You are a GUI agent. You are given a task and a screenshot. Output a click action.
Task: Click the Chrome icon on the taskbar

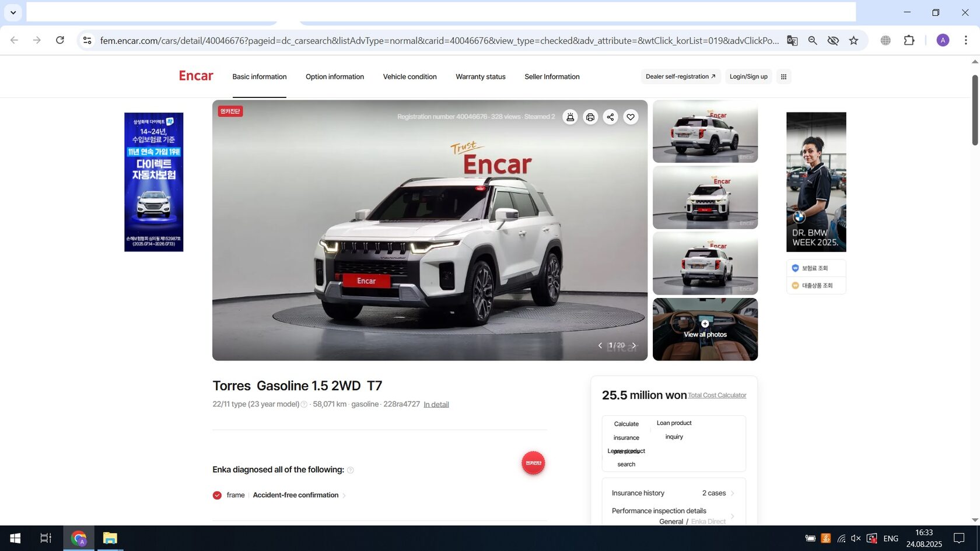click(79, 538)
